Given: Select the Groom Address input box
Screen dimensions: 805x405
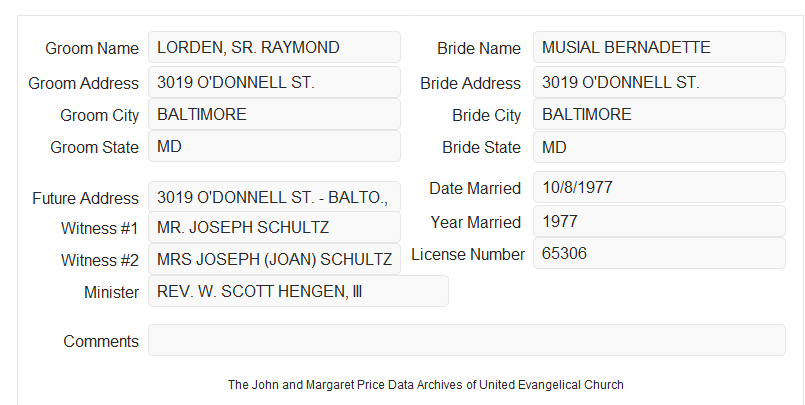Looking at the screenshot, I should [x=274, y=82].
